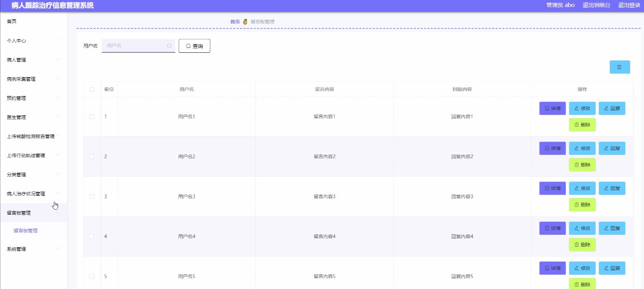
Task: Click 回复 for row 用户名3
Action: (612, 188)
